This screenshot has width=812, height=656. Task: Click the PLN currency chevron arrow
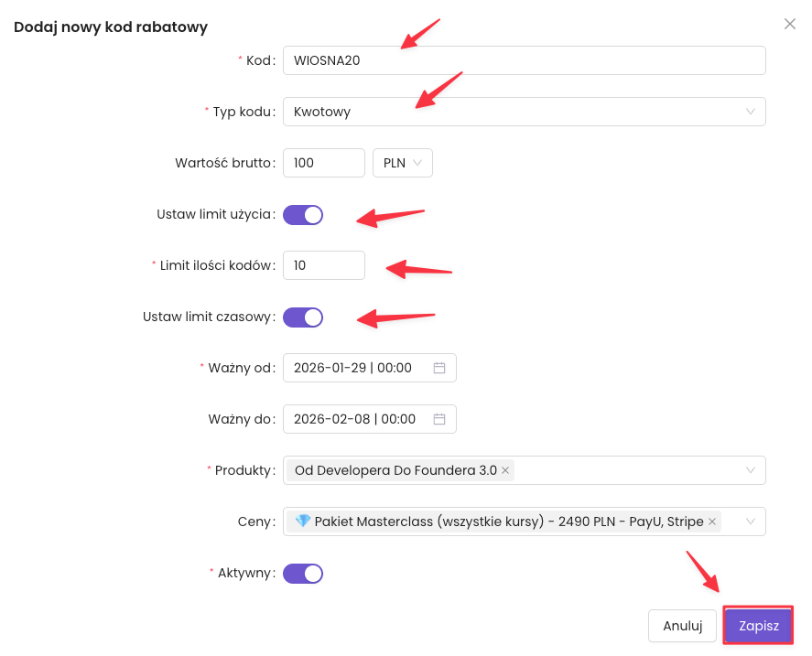pos(417,163)
